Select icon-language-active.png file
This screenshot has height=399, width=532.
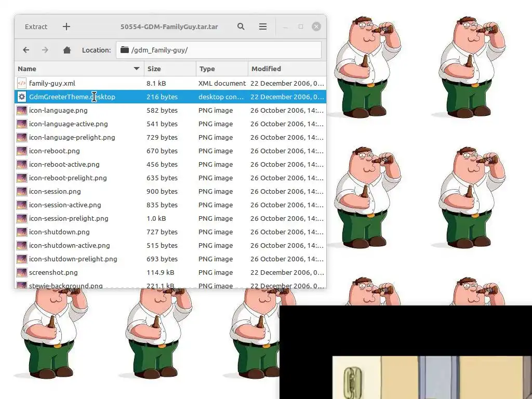(x=170, y=124)
